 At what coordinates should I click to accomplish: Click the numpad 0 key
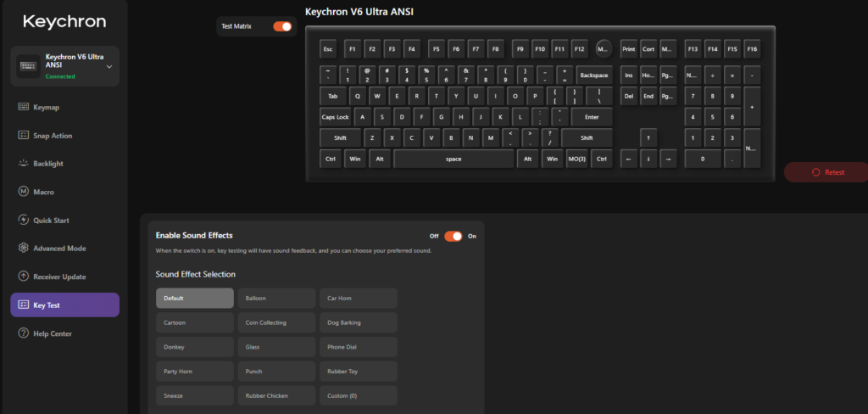click(703, 159)
